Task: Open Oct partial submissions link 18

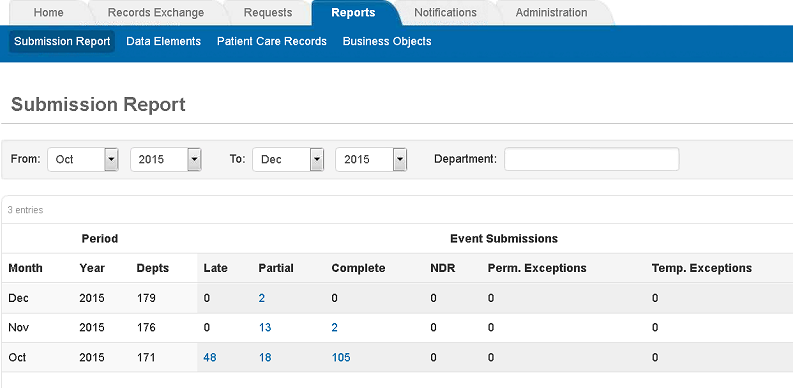Action: pos(265,358)
